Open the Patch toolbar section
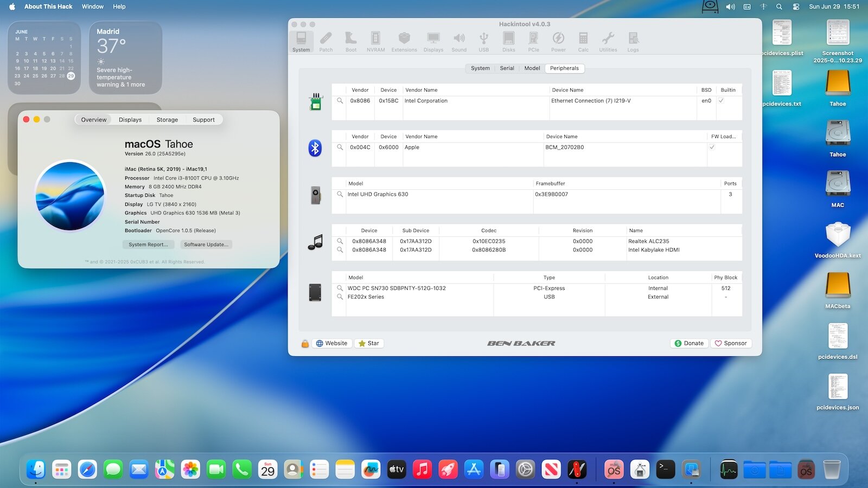 (x=326, y=42)
